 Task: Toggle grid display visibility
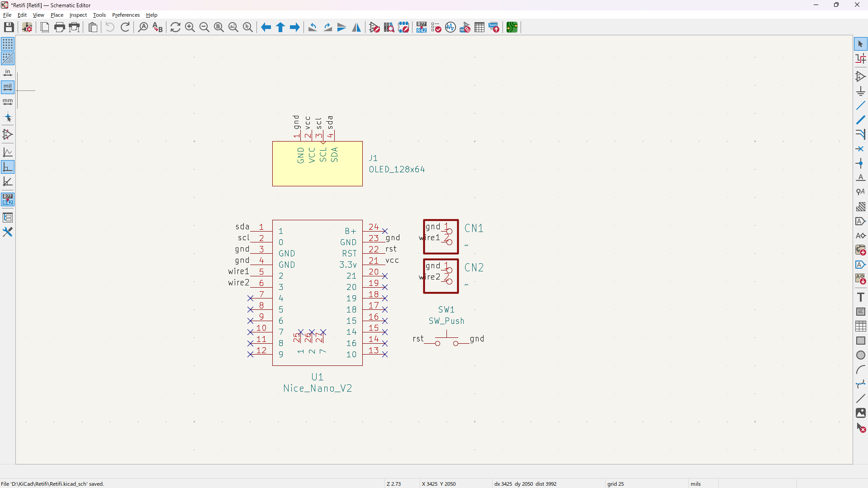pos(8,44)
